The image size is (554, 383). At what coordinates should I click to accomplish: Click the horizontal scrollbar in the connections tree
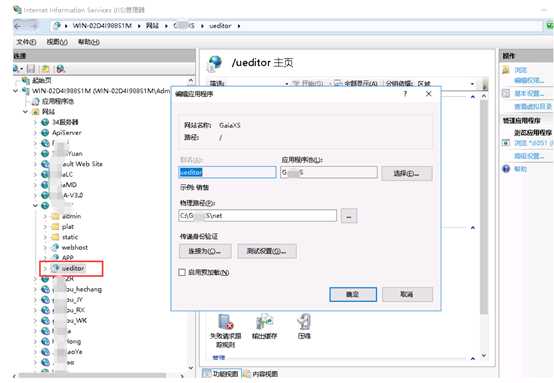click(93, 375)
